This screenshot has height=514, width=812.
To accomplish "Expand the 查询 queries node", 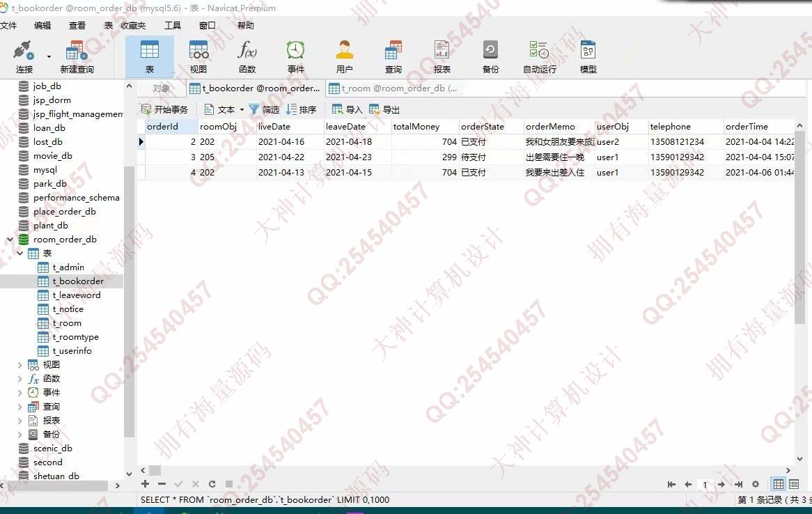I will (x=19, y=407).
